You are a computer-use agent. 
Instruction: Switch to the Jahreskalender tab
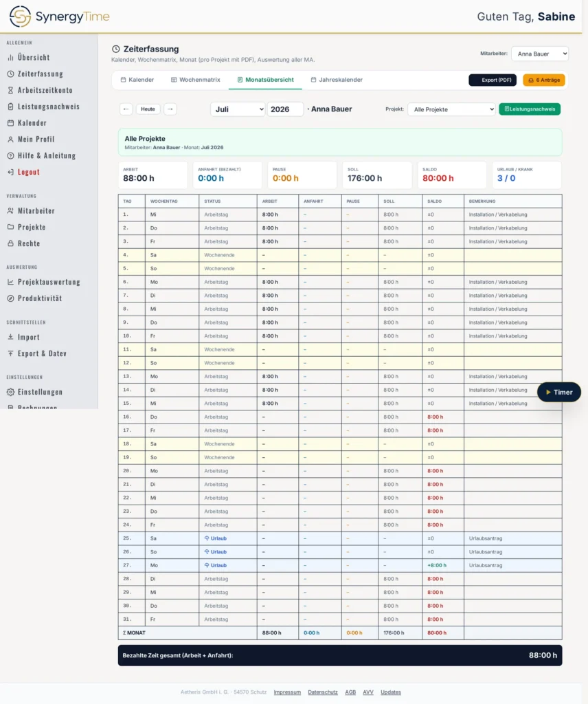pos(337,80)
